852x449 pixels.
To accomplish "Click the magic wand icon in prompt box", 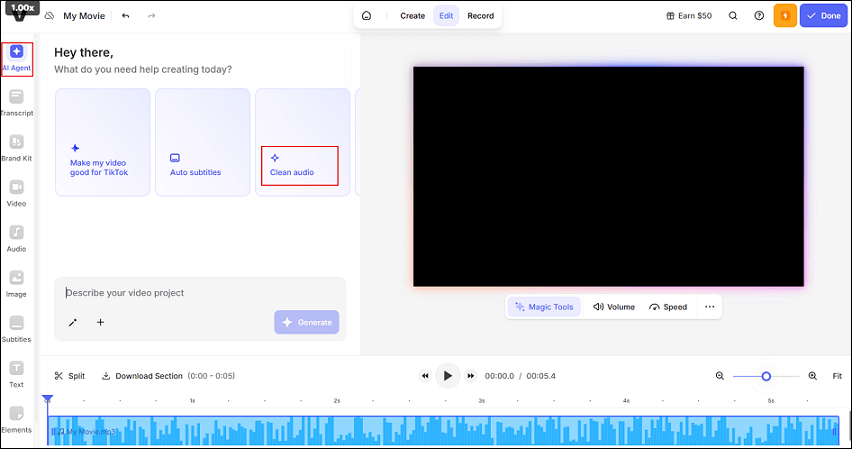I will [x=73, y=322].
